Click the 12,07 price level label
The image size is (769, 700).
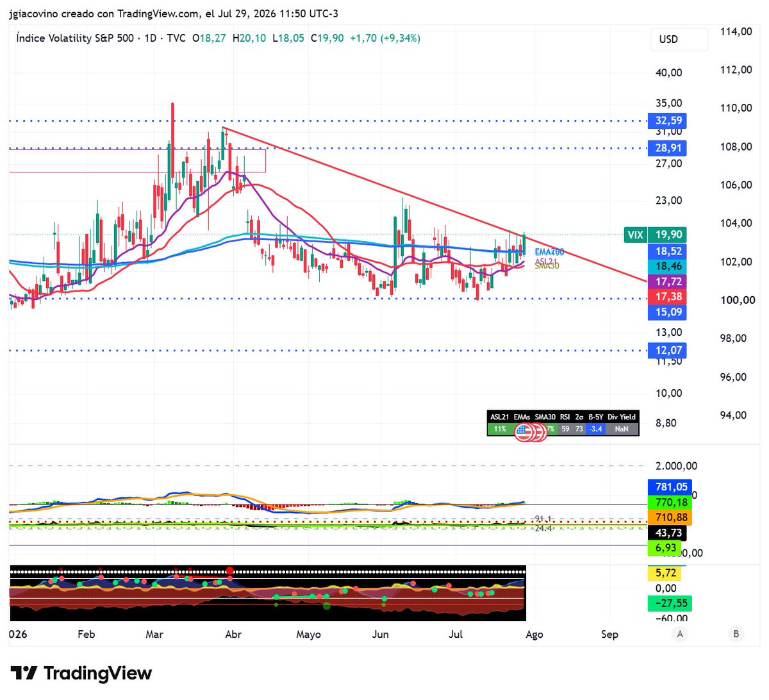tap(668, 350)
